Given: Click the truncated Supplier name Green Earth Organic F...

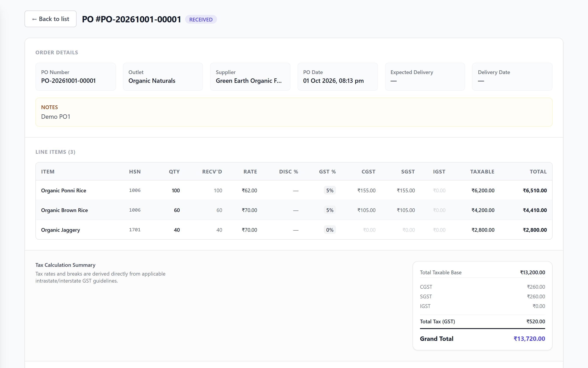Looking at the screenshot, I should tap(248, 81).
